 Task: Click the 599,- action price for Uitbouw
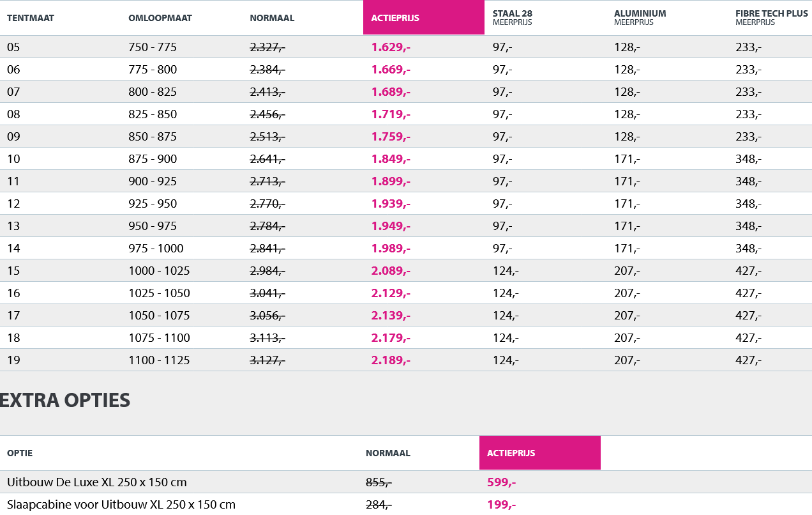tap(502, 482)
